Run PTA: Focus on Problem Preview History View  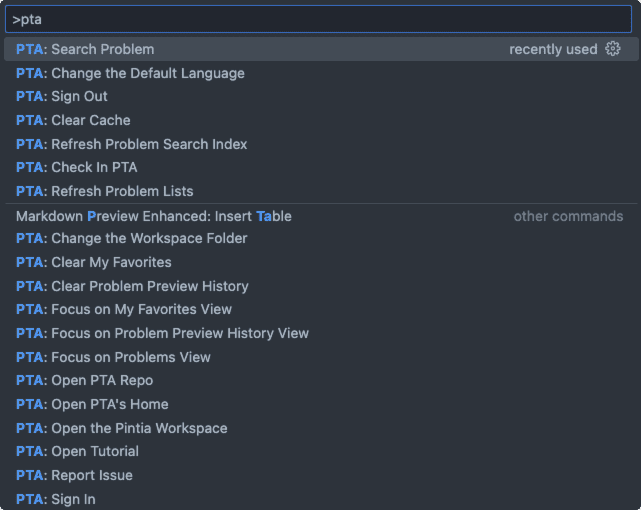(321, 333)
